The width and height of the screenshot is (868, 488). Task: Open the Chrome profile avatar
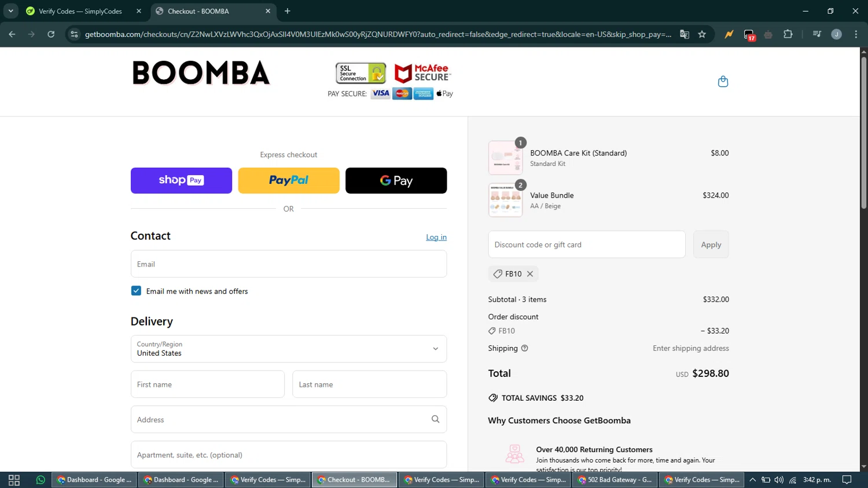836,34
